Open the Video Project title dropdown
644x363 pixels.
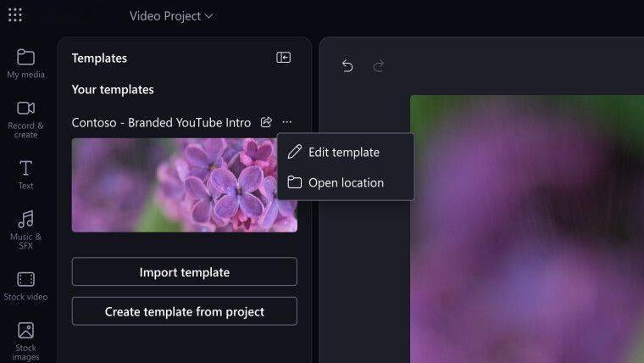click(x=171, y=16)
